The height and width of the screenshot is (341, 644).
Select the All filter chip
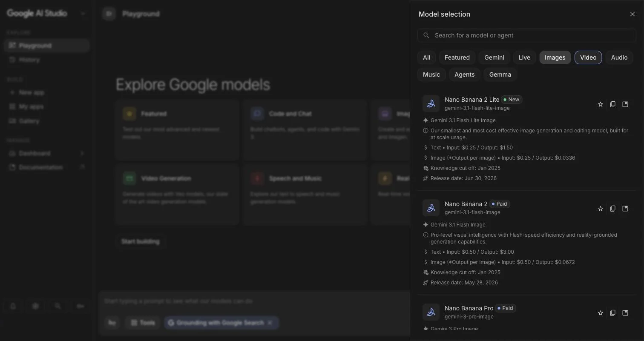click(426, 57)
